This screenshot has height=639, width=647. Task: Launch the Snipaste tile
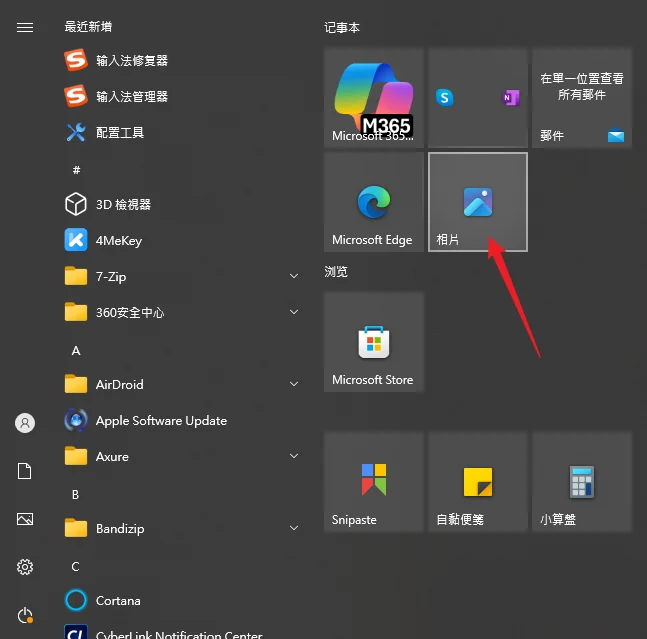point(374,482)
